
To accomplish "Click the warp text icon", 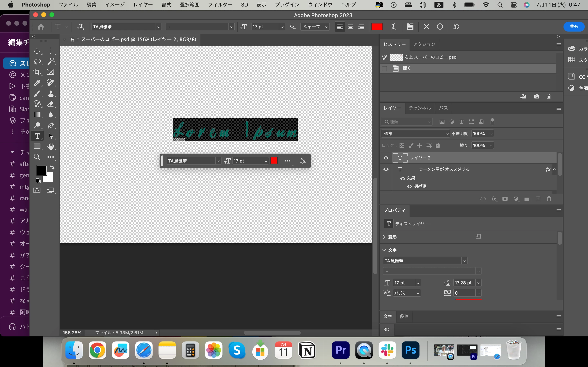I will click(x=393, y=27).
